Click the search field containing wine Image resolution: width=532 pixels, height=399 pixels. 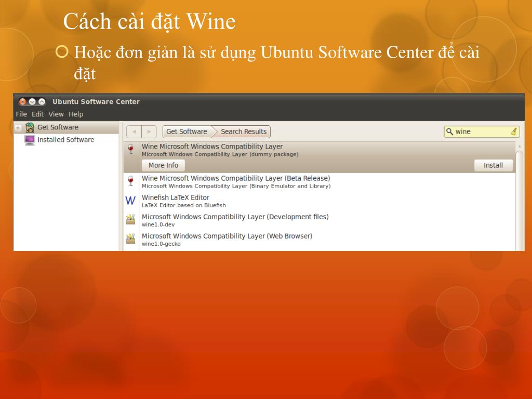click(482, 131)
